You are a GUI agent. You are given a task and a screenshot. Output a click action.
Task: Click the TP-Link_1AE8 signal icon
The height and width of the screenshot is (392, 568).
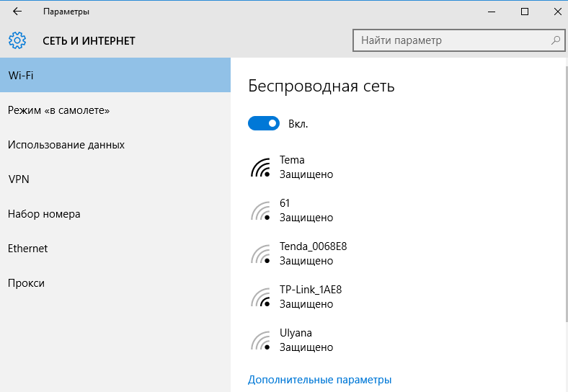[x=260, y=298]
